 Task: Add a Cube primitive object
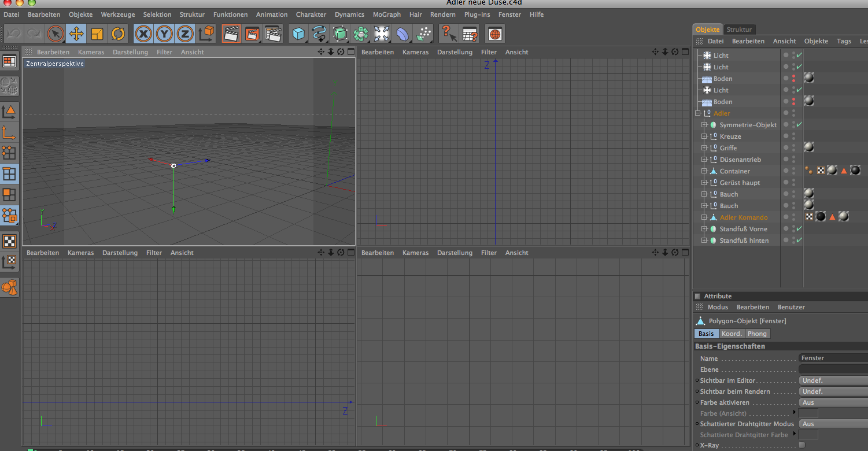click(x=298, y=34)
